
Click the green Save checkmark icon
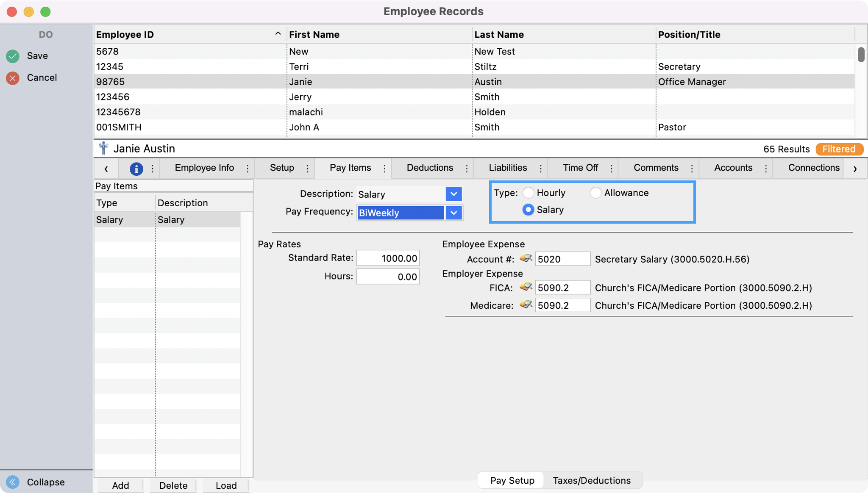13,56
